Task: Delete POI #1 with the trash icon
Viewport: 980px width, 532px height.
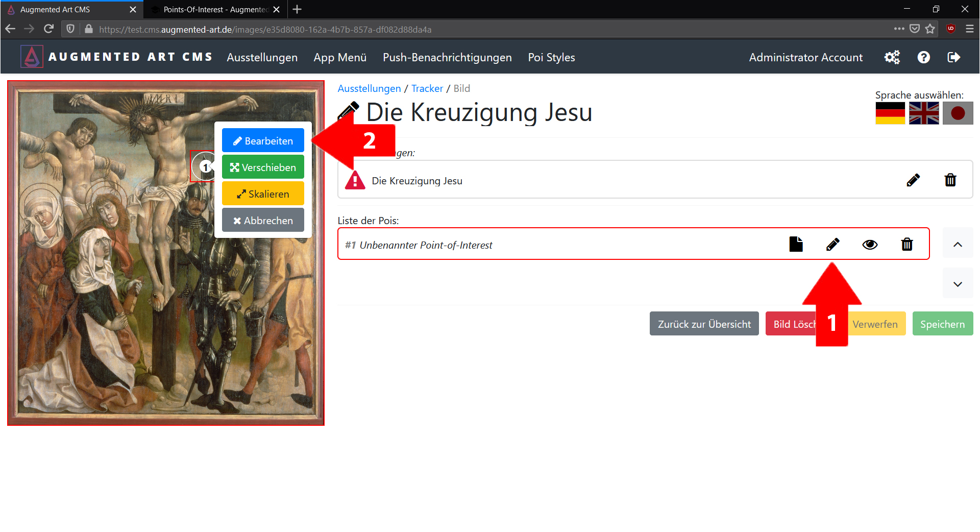Action: coord(907,244)
